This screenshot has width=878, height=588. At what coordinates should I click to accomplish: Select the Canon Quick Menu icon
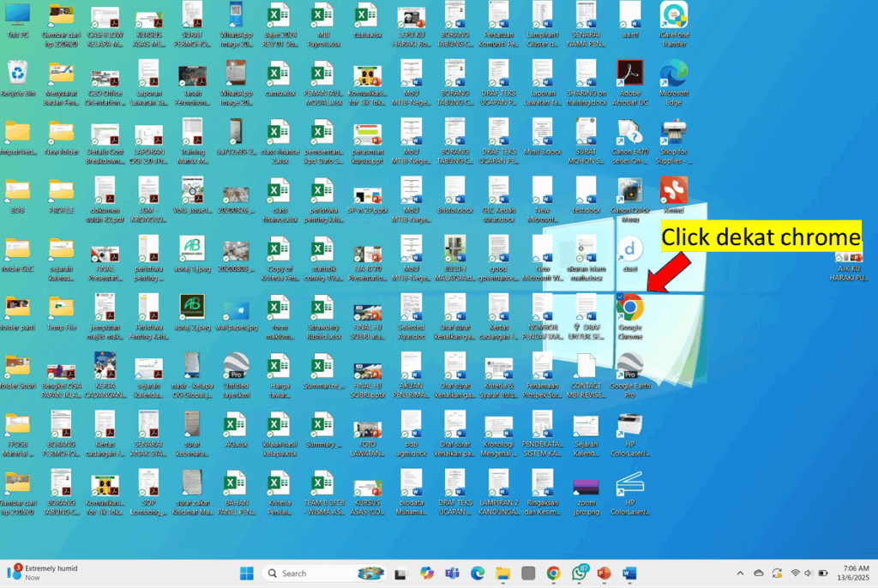coord(630,190)
